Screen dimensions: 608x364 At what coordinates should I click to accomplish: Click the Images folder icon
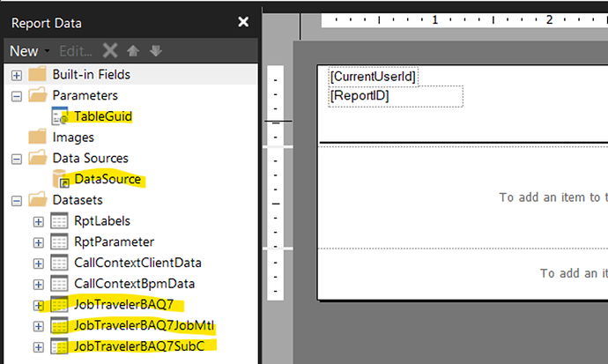point(37,137)
